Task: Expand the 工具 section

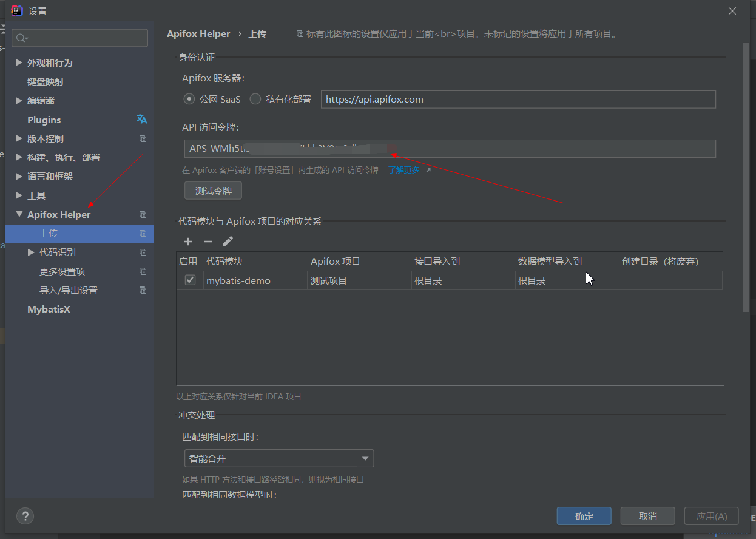Action: [x=19, y=195]
